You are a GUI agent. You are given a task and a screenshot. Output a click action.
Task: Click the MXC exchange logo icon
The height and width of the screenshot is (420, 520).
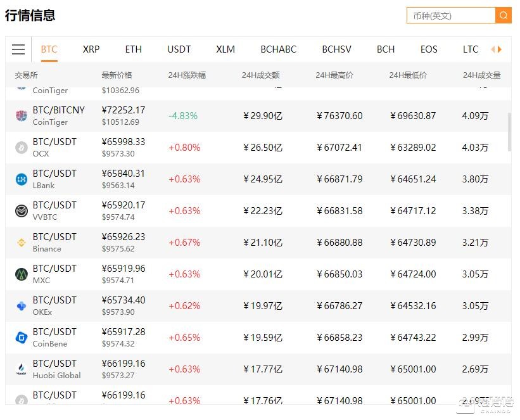point(22,274)
